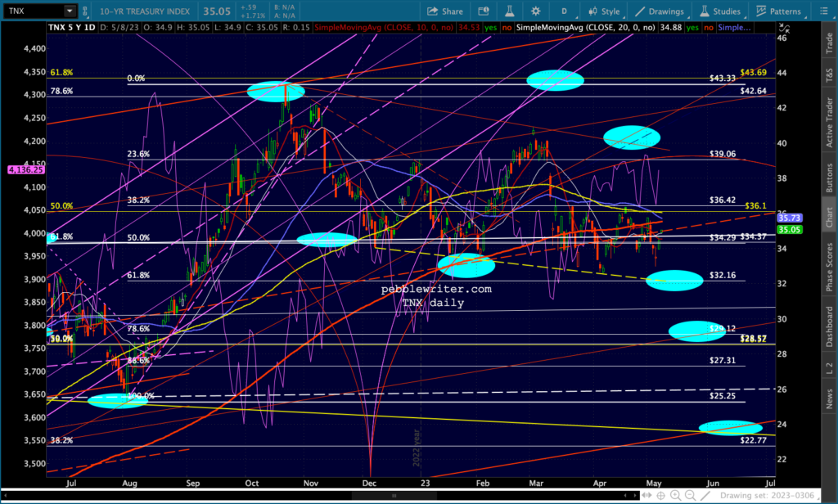The image size is (838, 504).
Task: Open the Trade sidebar tab
Action: [829, 43]
